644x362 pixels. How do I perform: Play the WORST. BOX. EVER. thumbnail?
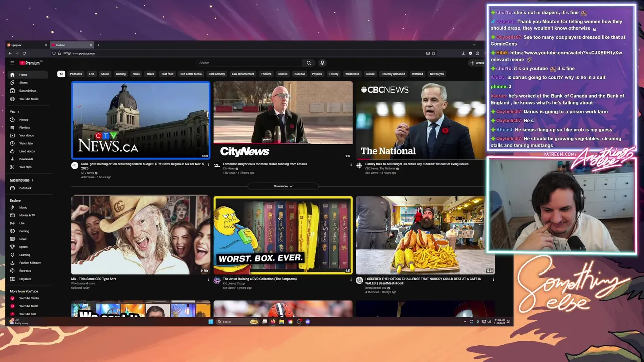coord(283,235)
